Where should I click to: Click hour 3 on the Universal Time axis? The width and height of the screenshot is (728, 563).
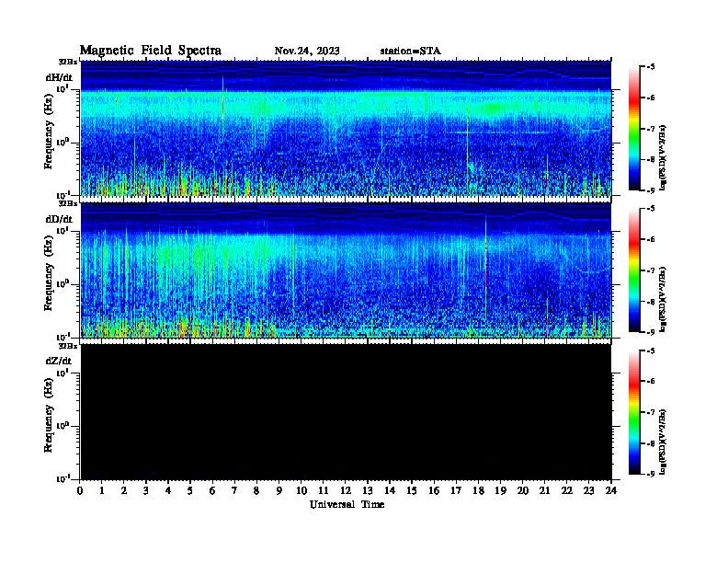pyautogui.click(x=146, y=491)
